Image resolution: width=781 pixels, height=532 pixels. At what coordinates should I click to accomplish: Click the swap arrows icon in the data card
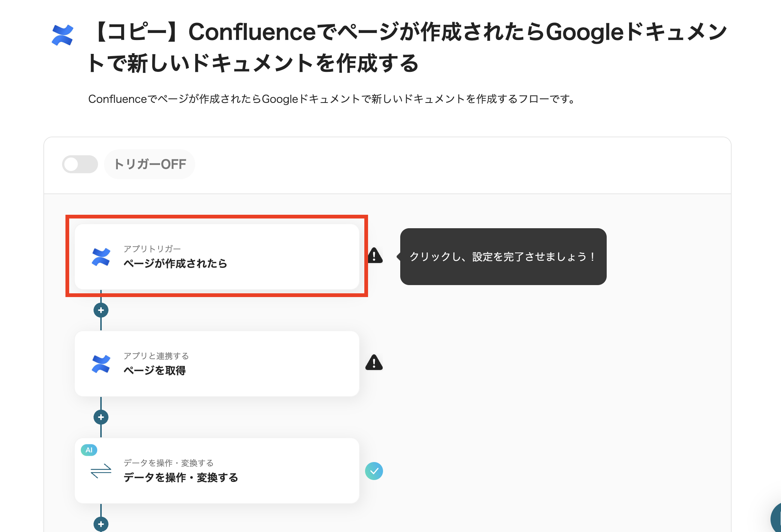pos(101,471)
